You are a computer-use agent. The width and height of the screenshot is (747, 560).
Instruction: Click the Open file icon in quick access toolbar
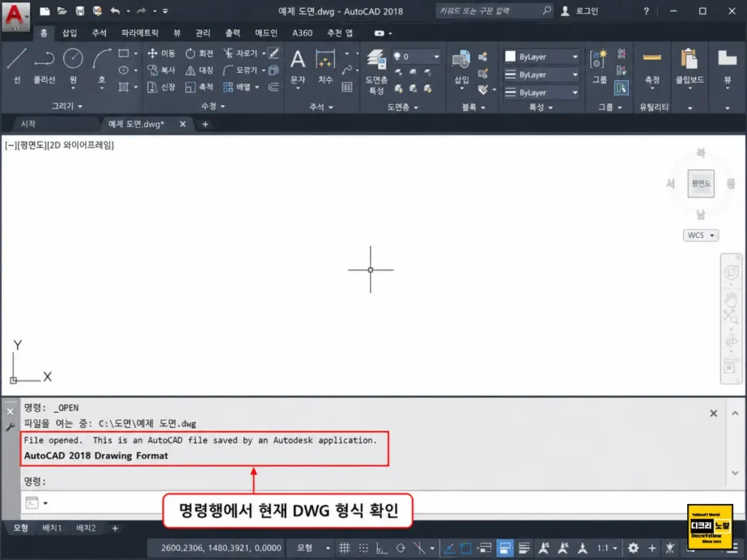coord(62,11)
